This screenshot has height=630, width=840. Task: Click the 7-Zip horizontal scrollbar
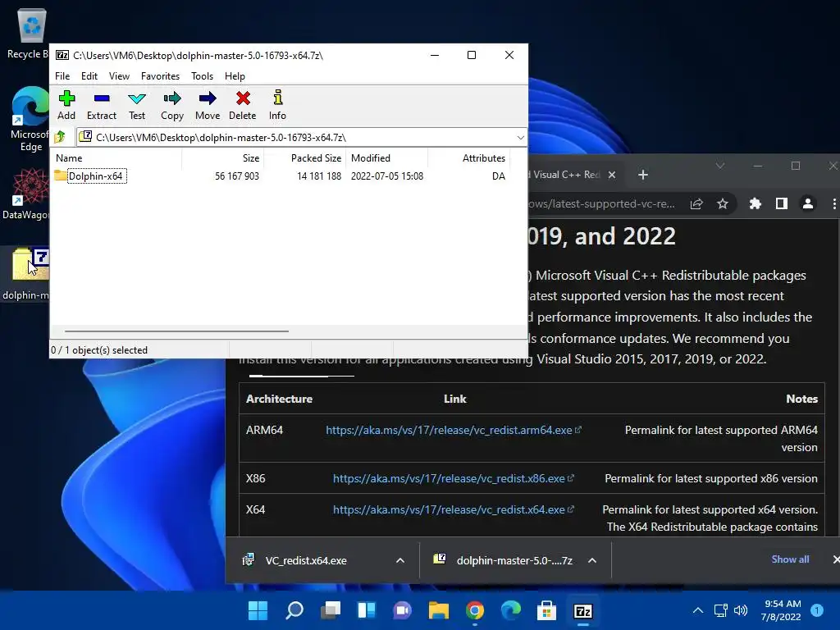click(x=177, y=331)
